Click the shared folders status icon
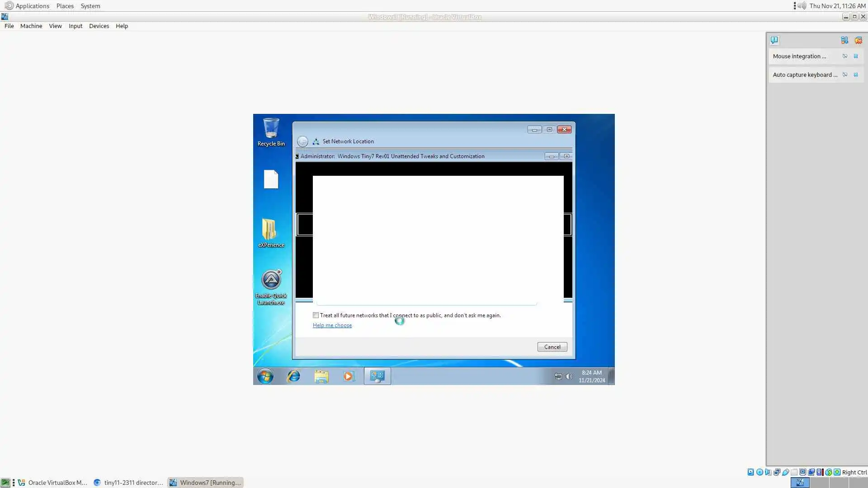Viewport: 868px width, 488px height. pos(794,472)
